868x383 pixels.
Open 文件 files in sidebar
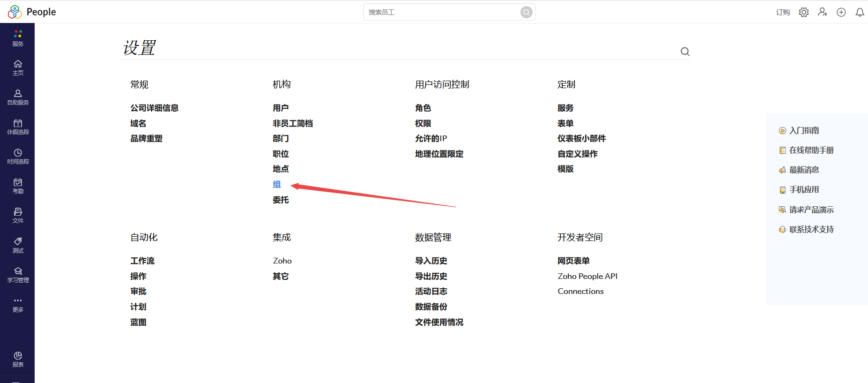click(x=18, y=215)
